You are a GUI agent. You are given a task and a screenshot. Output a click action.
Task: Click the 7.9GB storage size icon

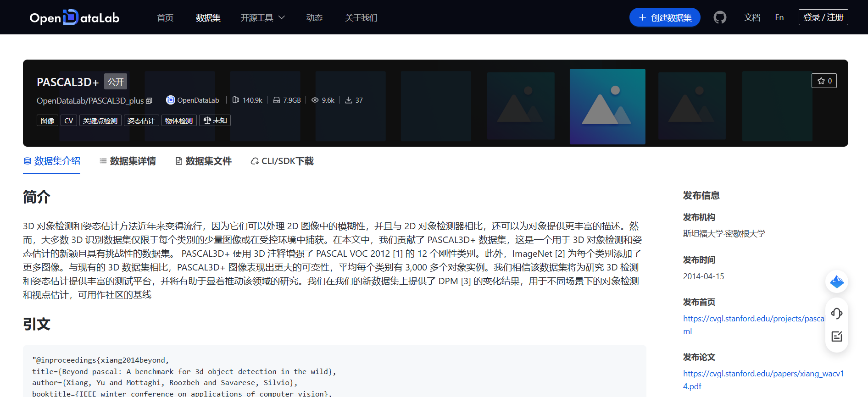[277, 100]
